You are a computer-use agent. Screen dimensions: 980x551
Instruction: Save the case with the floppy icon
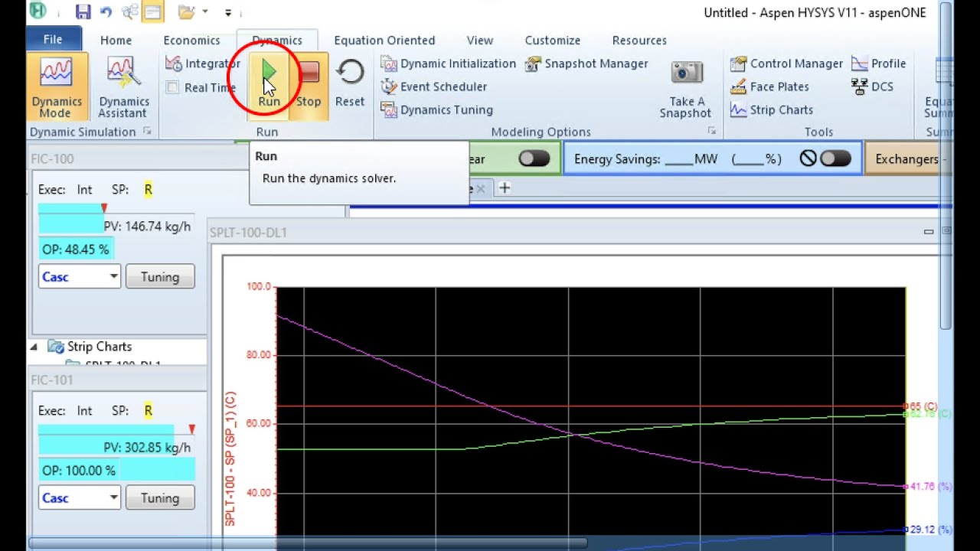point(83,11)
